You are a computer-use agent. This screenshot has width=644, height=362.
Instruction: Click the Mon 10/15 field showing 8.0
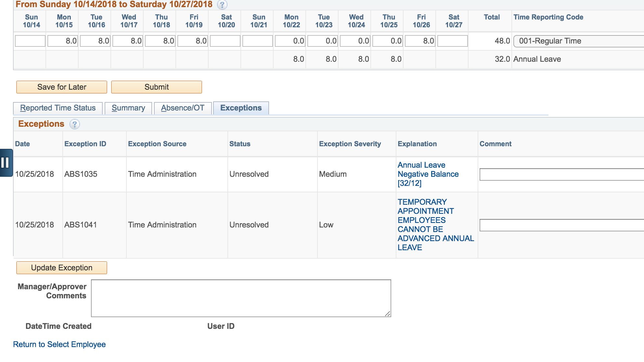click(62, 41)
